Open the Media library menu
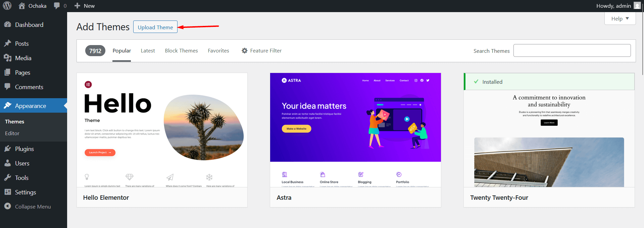Screen dimensions: 644x228 (23, 58)
